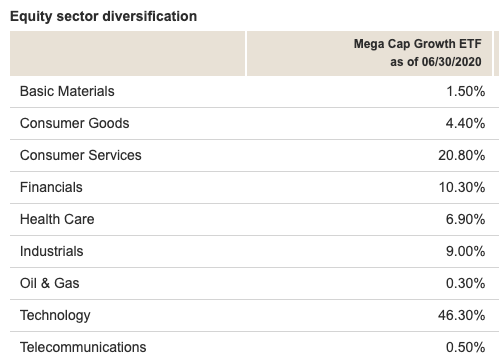Viewport: 499px width, 363px height.
Task: Click the 10.30% Financials value
Action: (x=462, y=187)
